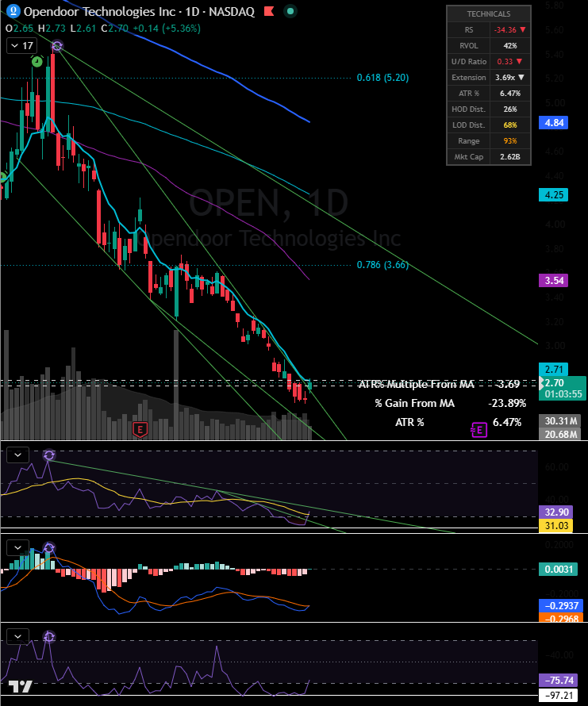Viewport: 588px width, 706px height.
Task: Click the -97.21 white value label
Action: click(x=559, y=695)
